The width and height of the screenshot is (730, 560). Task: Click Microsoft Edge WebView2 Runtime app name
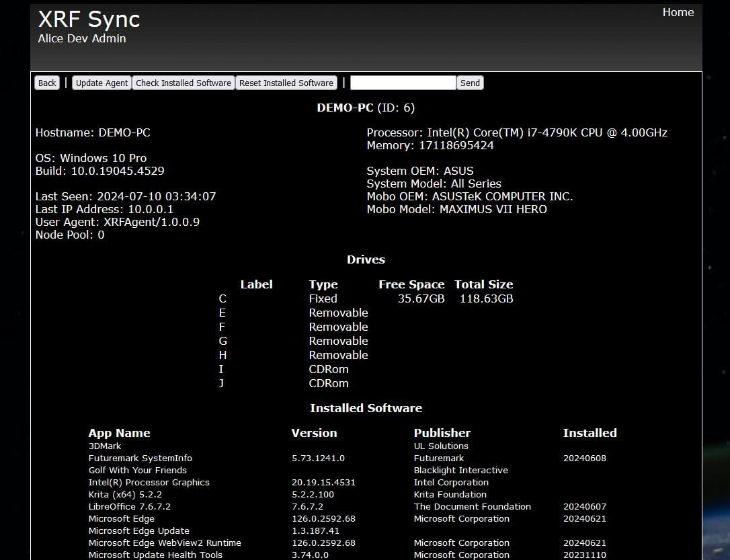tap(165, 543)
